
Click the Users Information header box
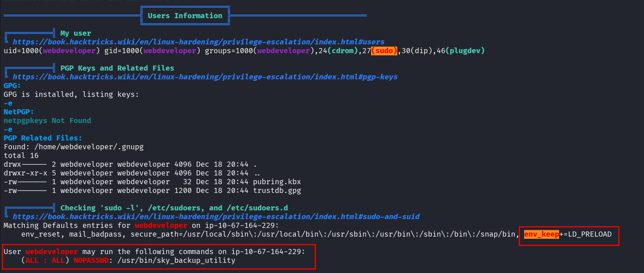pyautogui.click(x=185, y=16)
